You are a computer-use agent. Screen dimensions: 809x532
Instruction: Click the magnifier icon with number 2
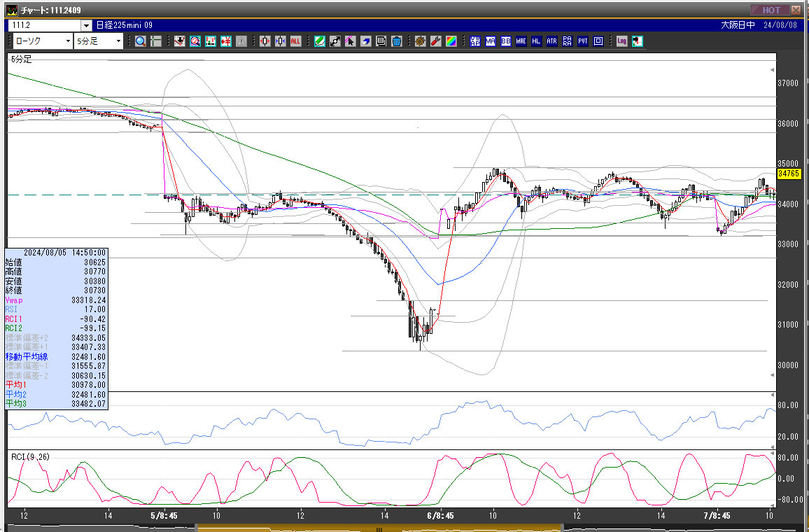pyautogui.click(x=195, y=41)
